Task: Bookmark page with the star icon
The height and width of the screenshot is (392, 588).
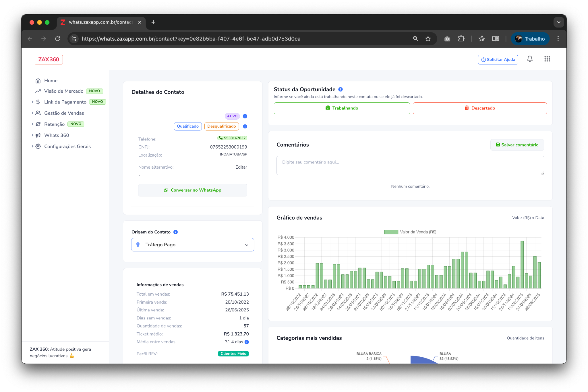Action: click(428, 39)
